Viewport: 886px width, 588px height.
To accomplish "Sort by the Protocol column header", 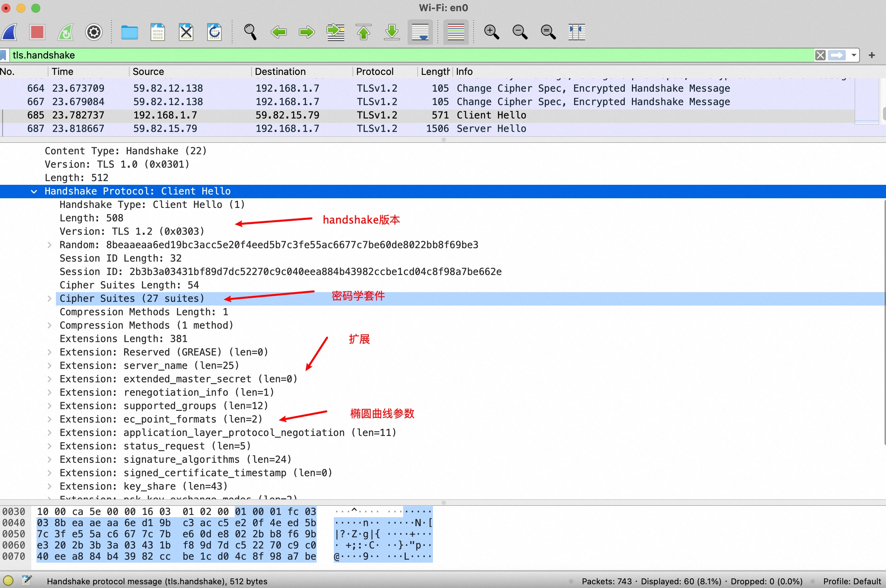I will pos(386,72).
